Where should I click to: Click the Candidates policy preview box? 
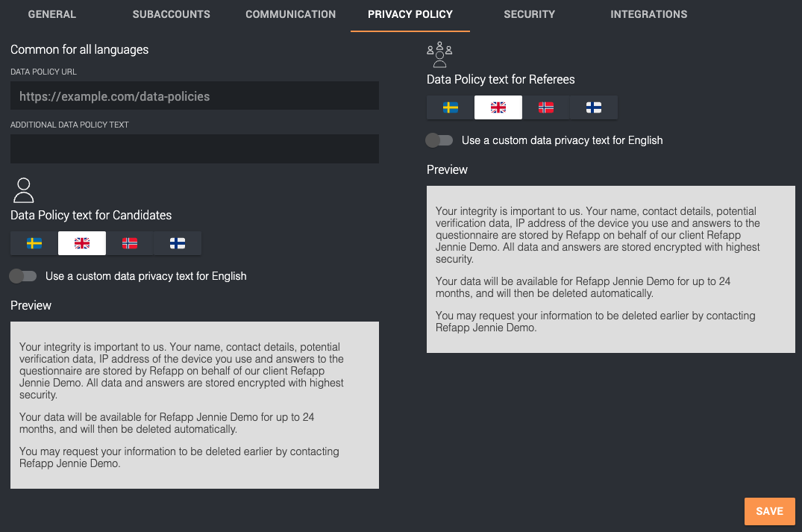coord(195,405)
